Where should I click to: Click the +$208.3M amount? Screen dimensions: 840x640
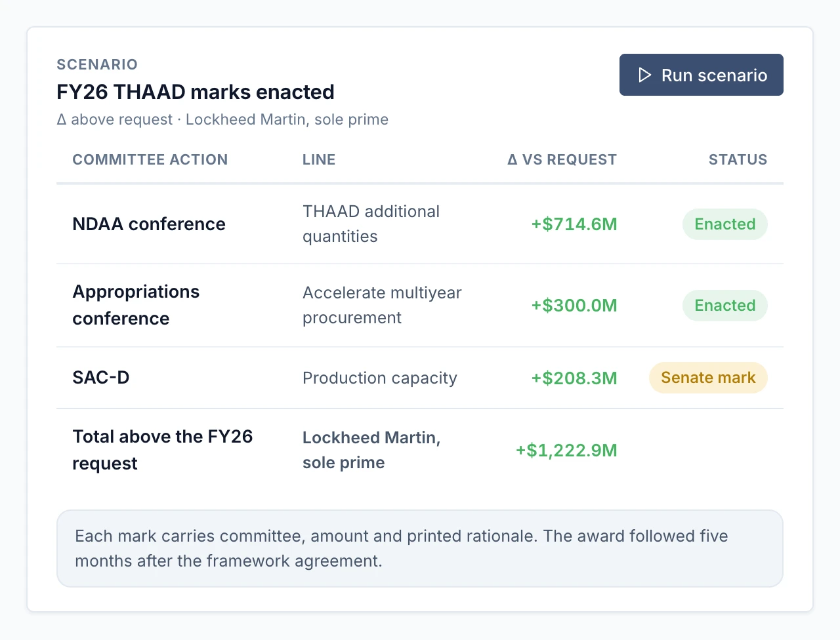(574, 378)
